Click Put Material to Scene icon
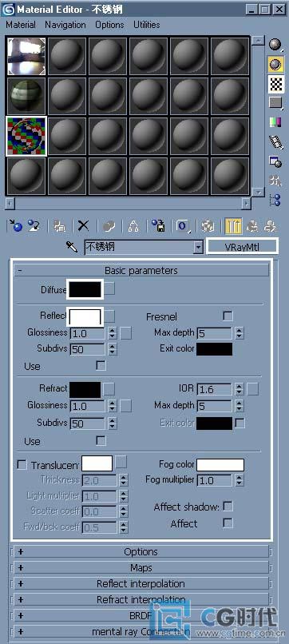 click(x=34, y=226)
